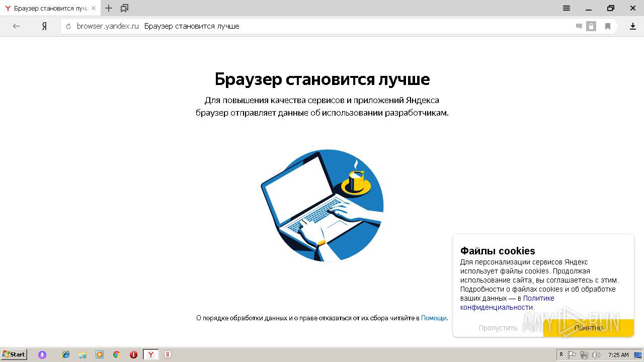Bookmark this page with the flag icon
Viewport: 644px width, 362px height.
(608, 26)
